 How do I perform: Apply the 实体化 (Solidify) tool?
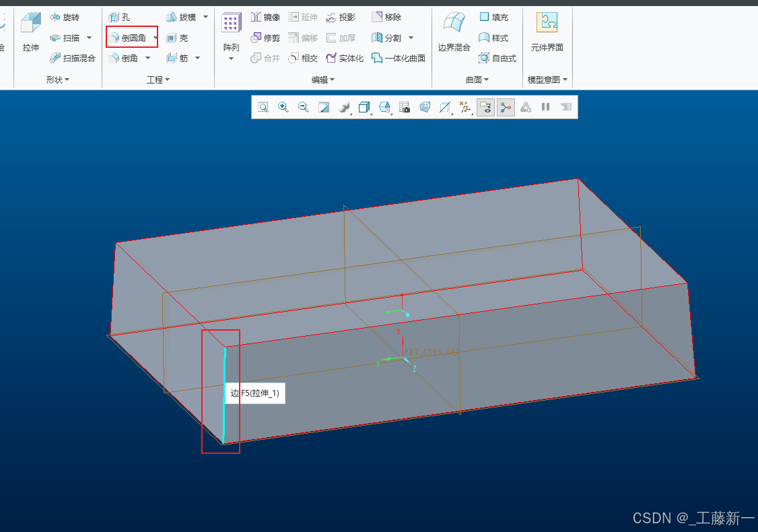(345, 58)
